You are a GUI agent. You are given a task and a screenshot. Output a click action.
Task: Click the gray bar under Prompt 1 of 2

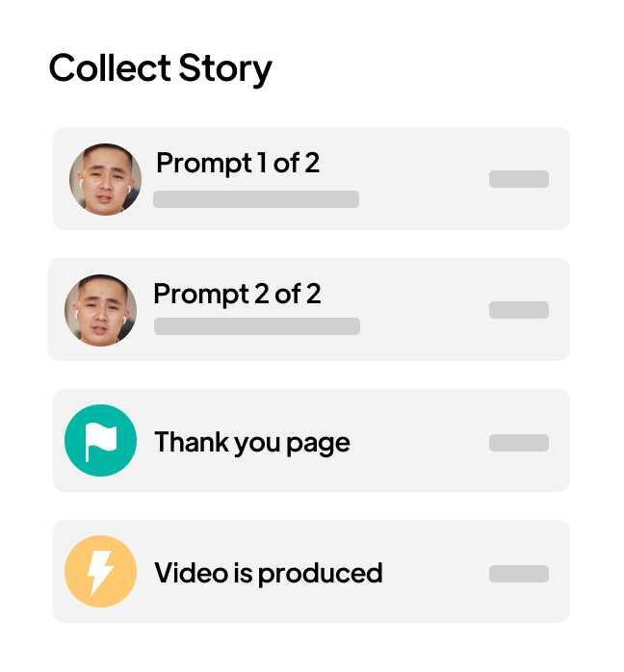(256, 199)
